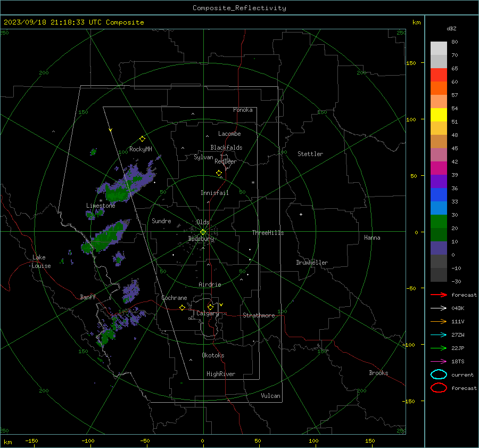Screen dimensions: 479x448
Task: Click the cyan 27ZW arrow icon
Action: click(x=439, y=335)
